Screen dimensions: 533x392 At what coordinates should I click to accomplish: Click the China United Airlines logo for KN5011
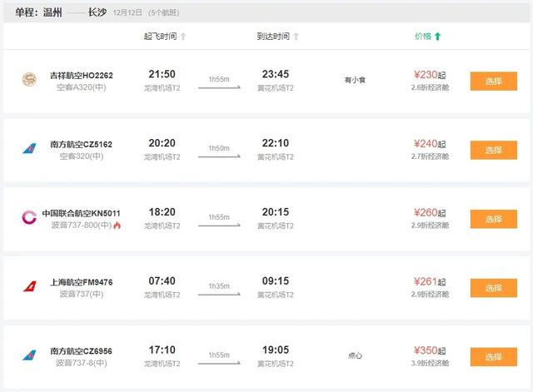click(30, 218)
